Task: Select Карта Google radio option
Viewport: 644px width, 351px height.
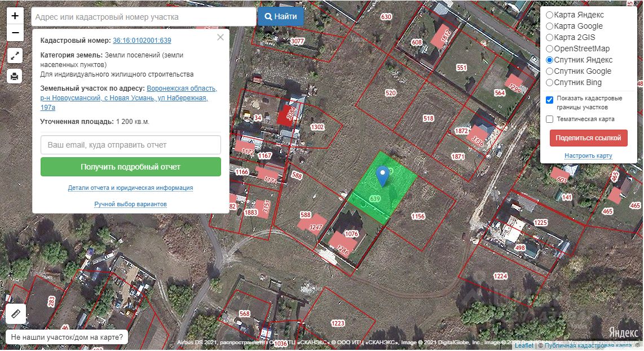Action: click(549, 26)
